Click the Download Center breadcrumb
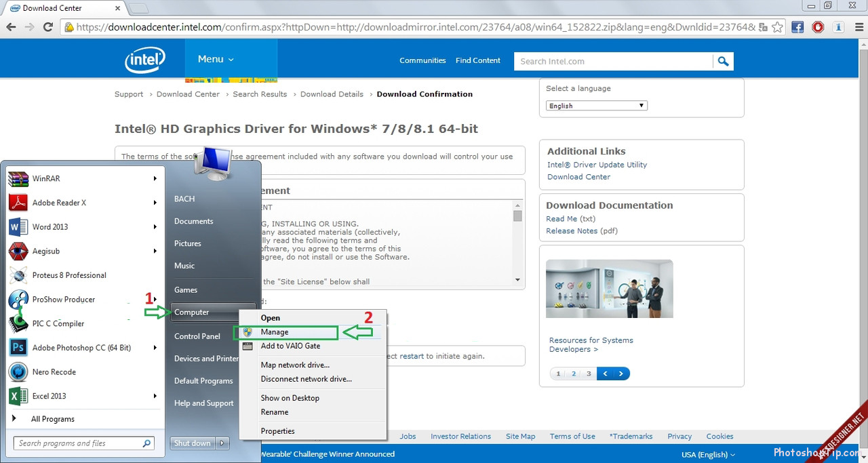Viewport: 868px width, 463px height. point(188,94)
